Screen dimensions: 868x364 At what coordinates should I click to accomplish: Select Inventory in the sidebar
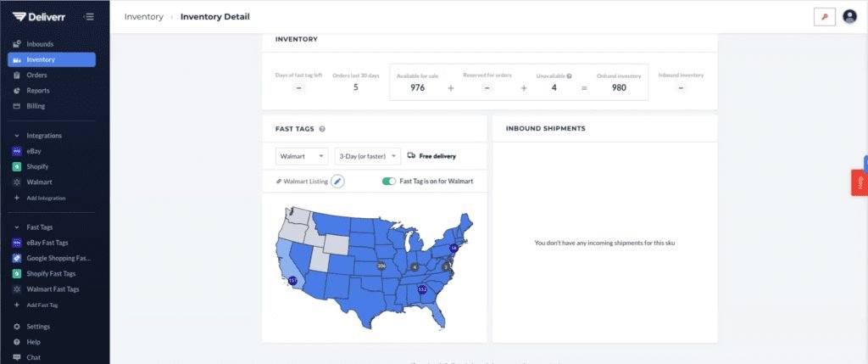[52, 59]
